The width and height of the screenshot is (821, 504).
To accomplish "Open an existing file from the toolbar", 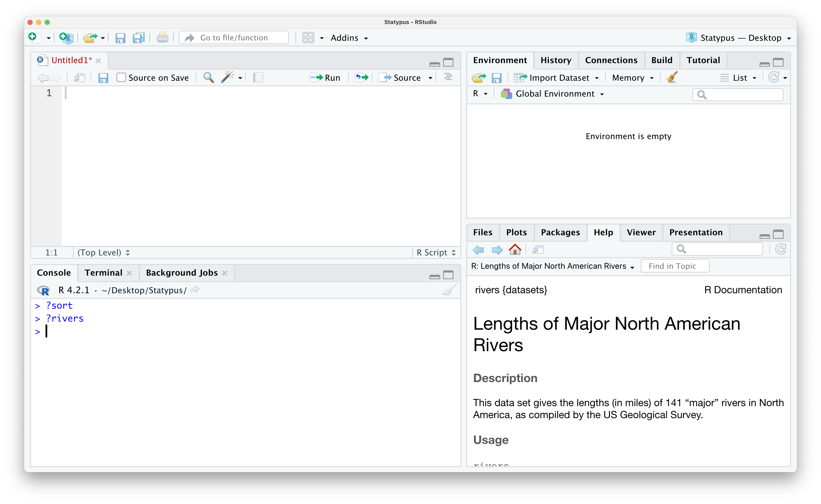I will click(x=90, y=38).
